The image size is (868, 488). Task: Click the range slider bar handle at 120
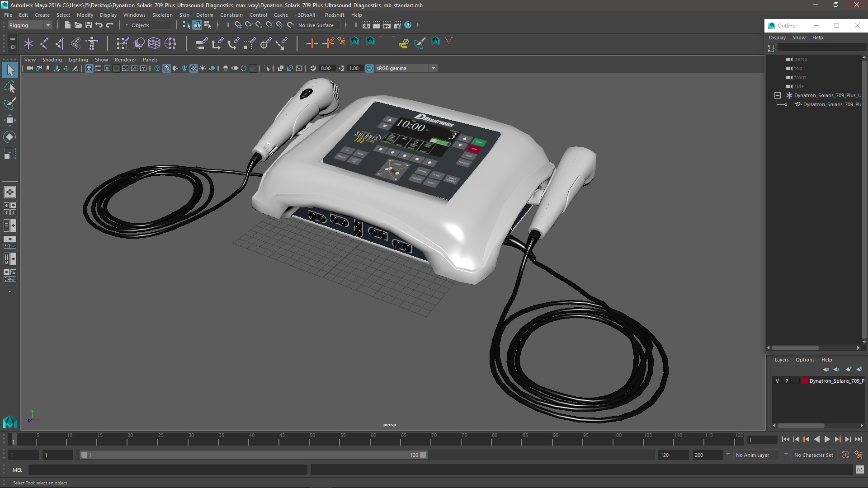pyautogui.click(x=423, y=455)
